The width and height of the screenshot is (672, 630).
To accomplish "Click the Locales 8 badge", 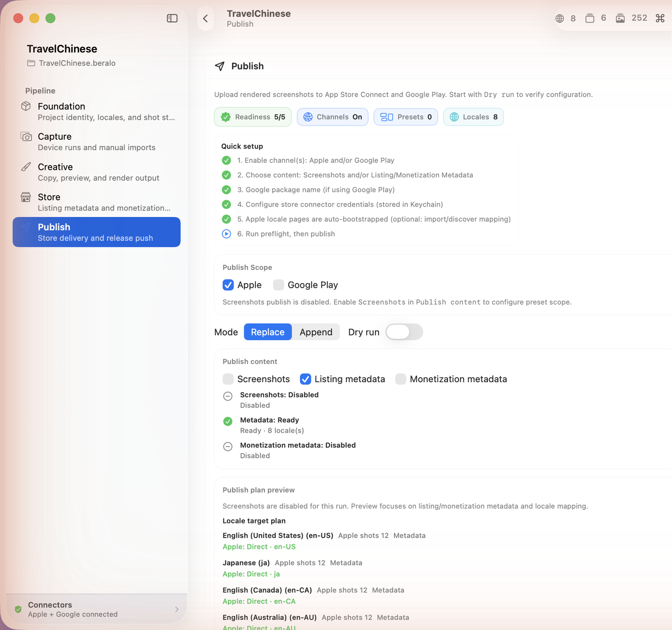I will click(x=474, y=117).
